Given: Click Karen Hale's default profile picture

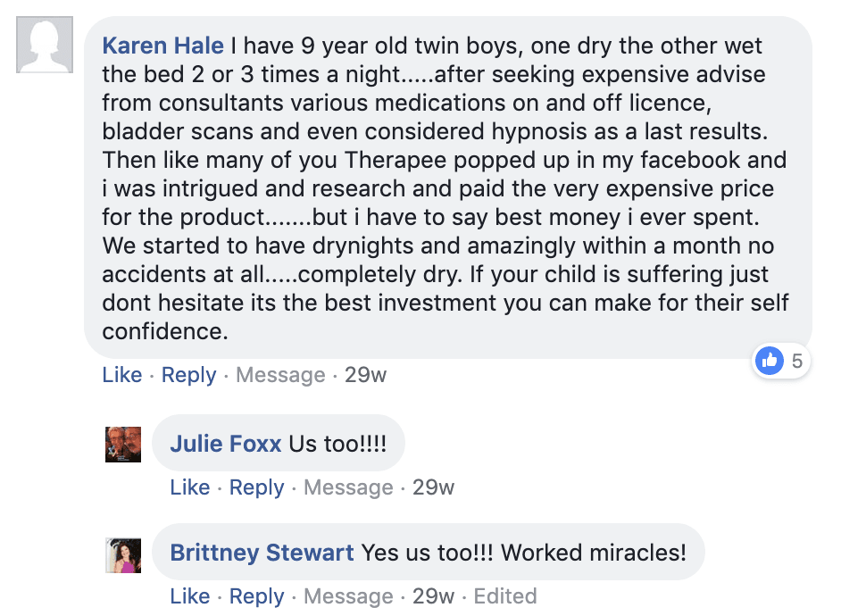Looking at the screenshot, I should click(x=44, y=45).
